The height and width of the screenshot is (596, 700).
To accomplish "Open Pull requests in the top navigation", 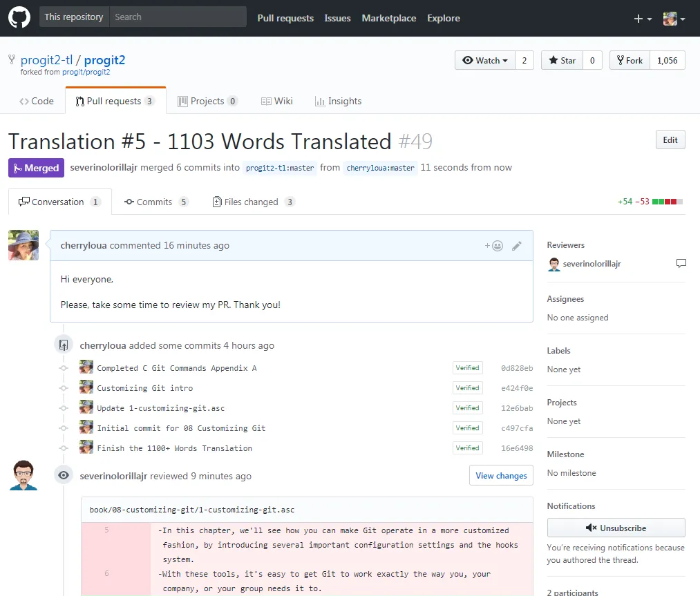I will pyautogui.click(x=285, y=18).
